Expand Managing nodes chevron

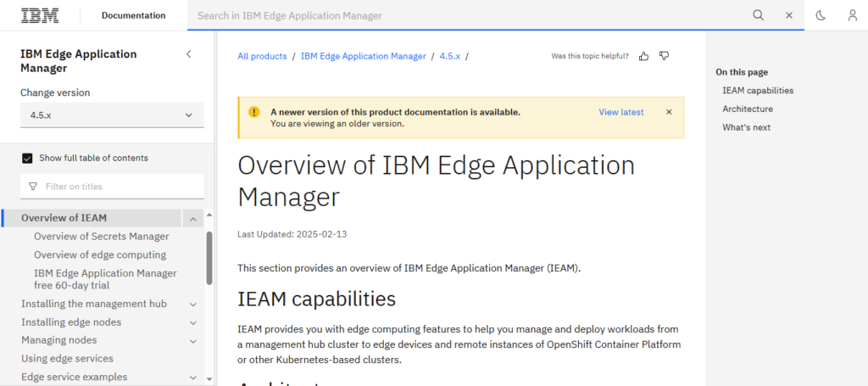[192, 341]
